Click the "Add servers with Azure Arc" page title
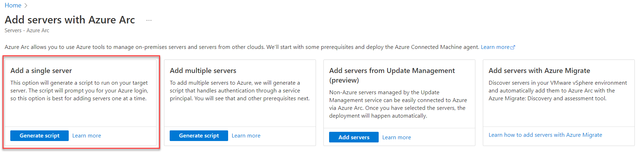The image size is (644, 152). [70, 20]
